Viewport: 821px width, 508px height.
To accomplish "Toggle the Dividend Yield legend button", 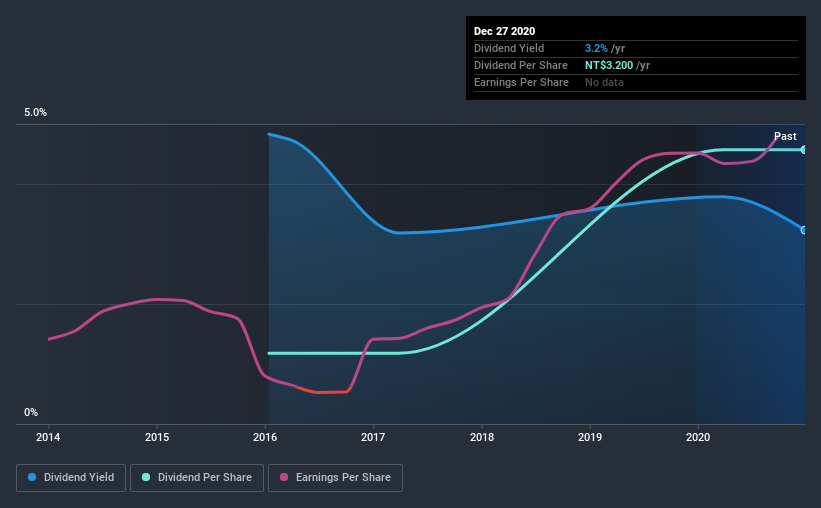I will click(71, 478).
